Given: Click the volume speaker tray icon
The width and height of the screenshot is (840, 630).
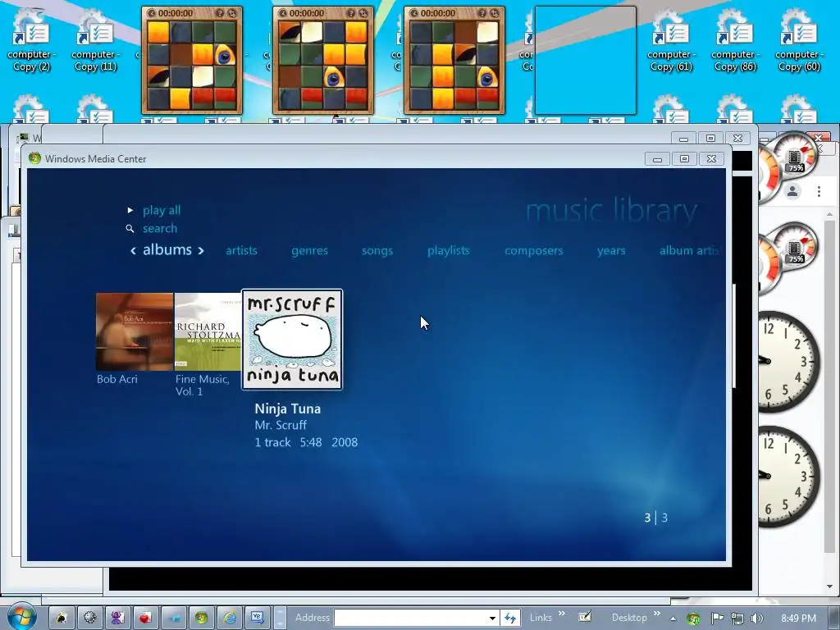Looking at the screenshot, I should pyautogui.click(x=757, y=619).
